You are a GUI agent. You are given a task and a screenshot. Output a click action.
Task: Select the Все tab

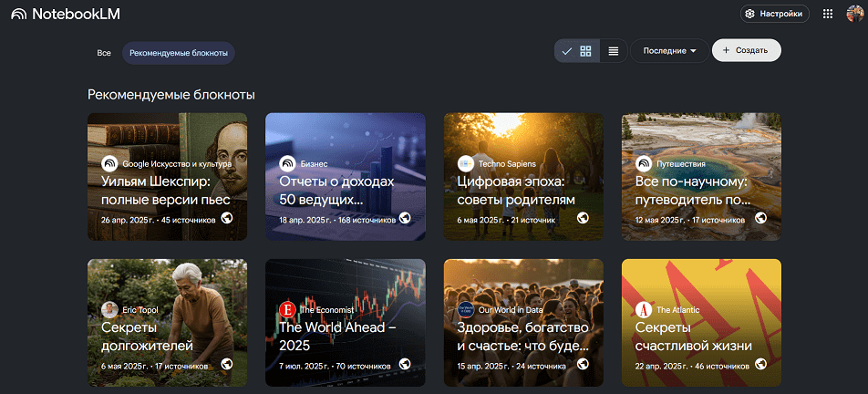tap(104, 53)
